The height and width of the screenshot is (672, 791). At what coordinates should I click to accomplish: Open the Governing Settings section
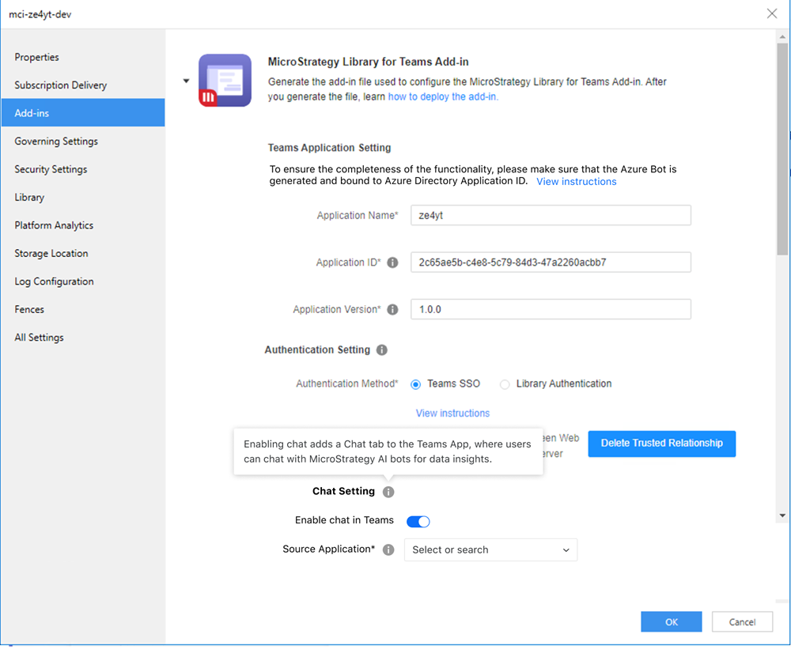(x=56, y=142)
